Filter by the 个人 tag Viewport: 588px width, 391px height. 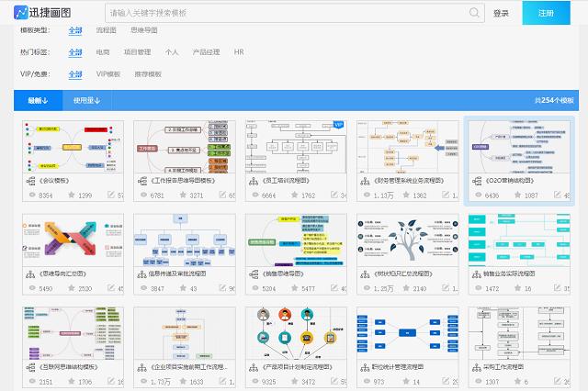pos(172,52)
